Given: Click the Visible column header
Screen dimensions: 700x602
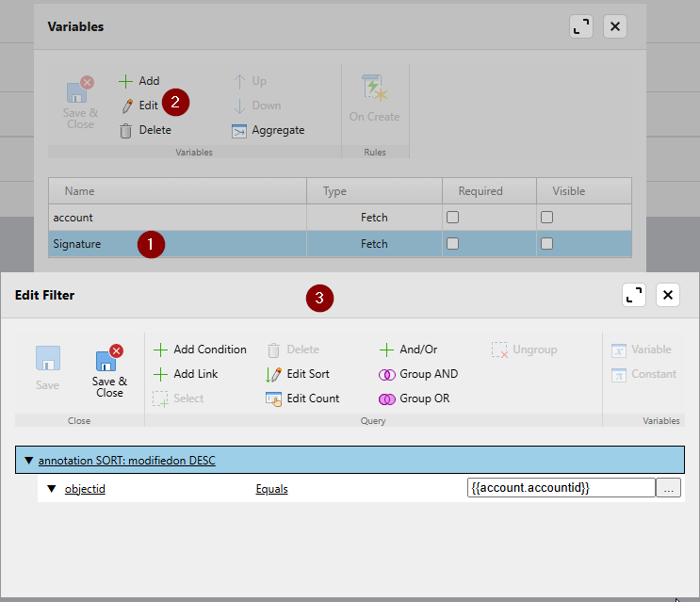Looking at the screenshot, I should pos(584,191).
